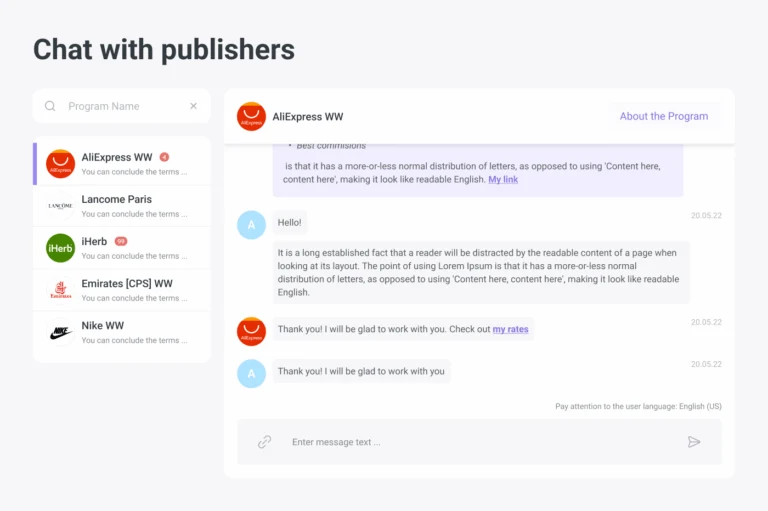
Task: Click the AliExpress avatar beside 'Check out my rates'
Action: pyautogui.click(x=251, y=331)
